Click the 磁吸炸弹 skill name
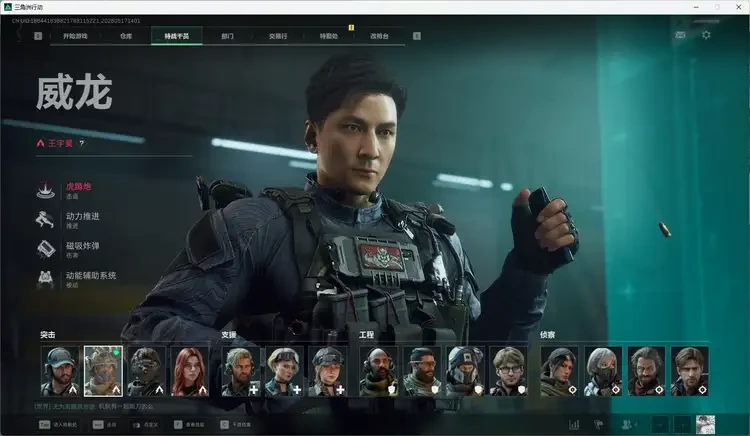This screenshot has width=750, height=436. pyautogui.click(x=83, y=246)
